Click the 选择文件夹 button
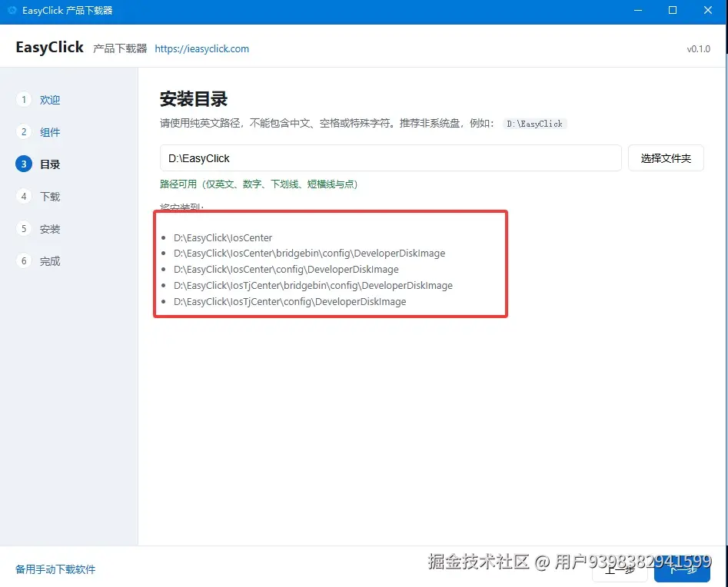Image resolution: width=728 pixels, height=587 pixels. [666, 158]
